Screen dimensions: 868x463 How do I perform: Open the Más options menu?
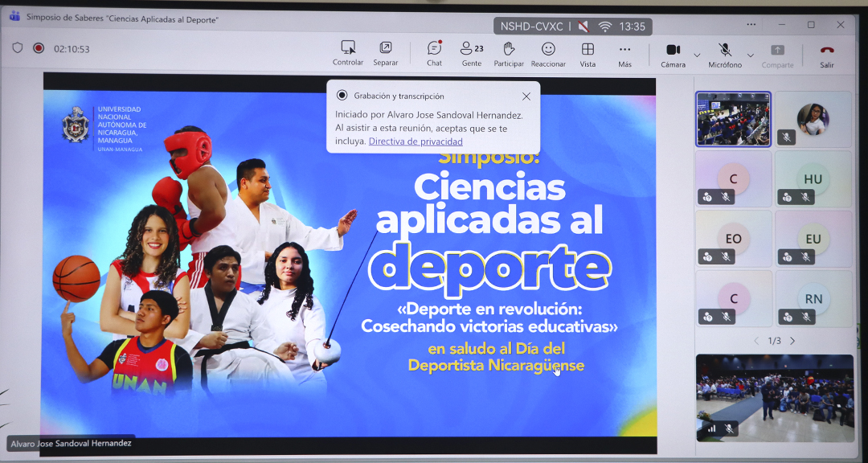[x=624, y=53]
